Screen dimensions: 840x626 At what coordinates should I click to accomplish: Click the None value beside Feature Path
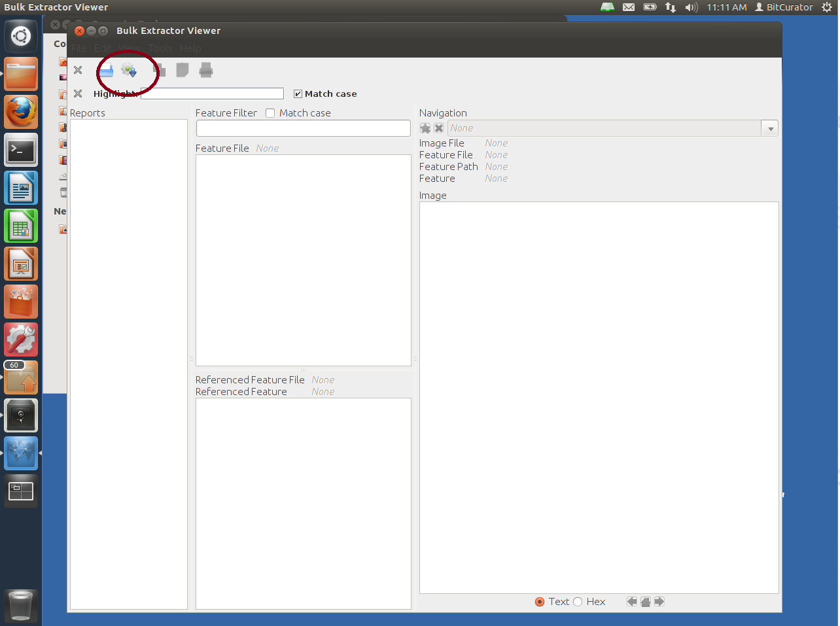coord(497,167)
